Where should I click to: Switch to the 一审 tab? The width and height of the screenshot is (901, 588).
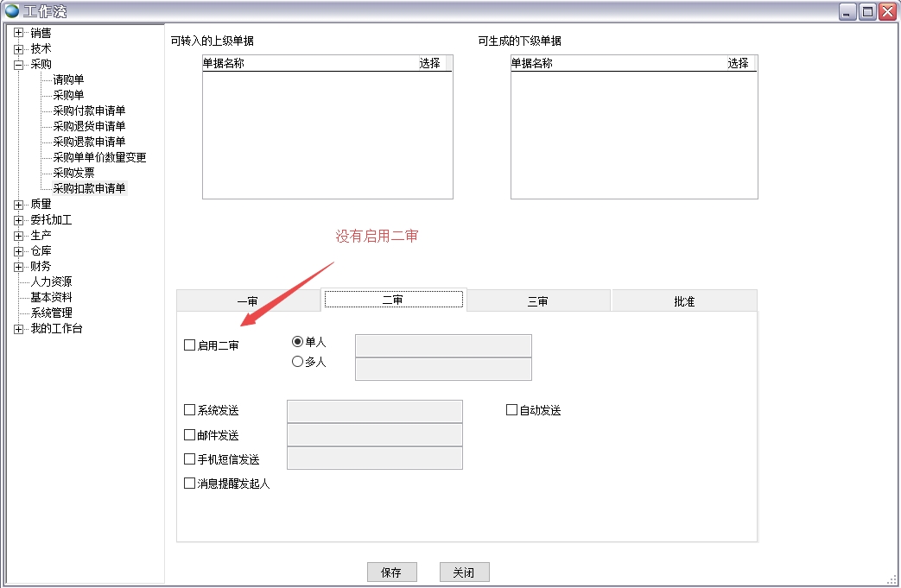coord(248,301)
